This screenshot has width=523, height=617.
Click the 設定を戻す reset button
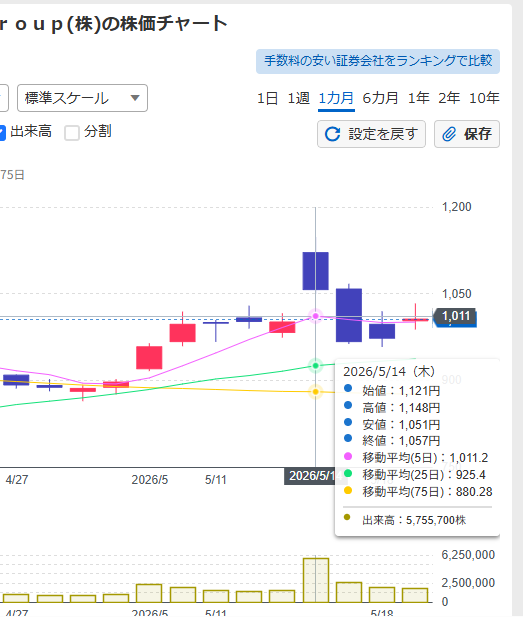coord(371,134)
